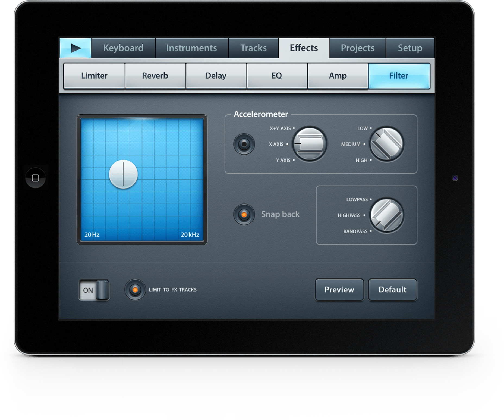
Task: Click the accelerometer axis selector knob
Action: pos(309,144)
